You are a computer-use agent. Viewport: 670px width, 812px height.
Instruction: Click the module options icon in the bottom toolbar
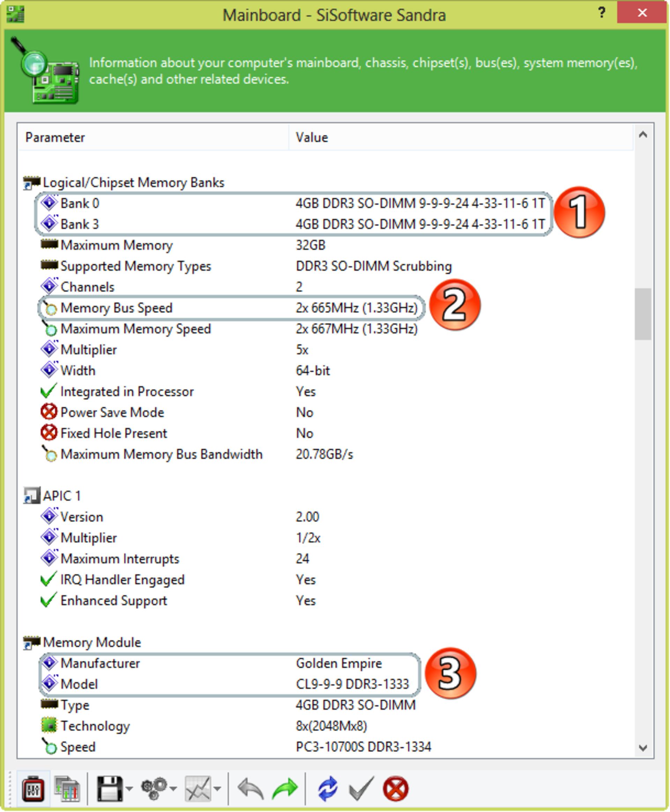click(33, 789)
